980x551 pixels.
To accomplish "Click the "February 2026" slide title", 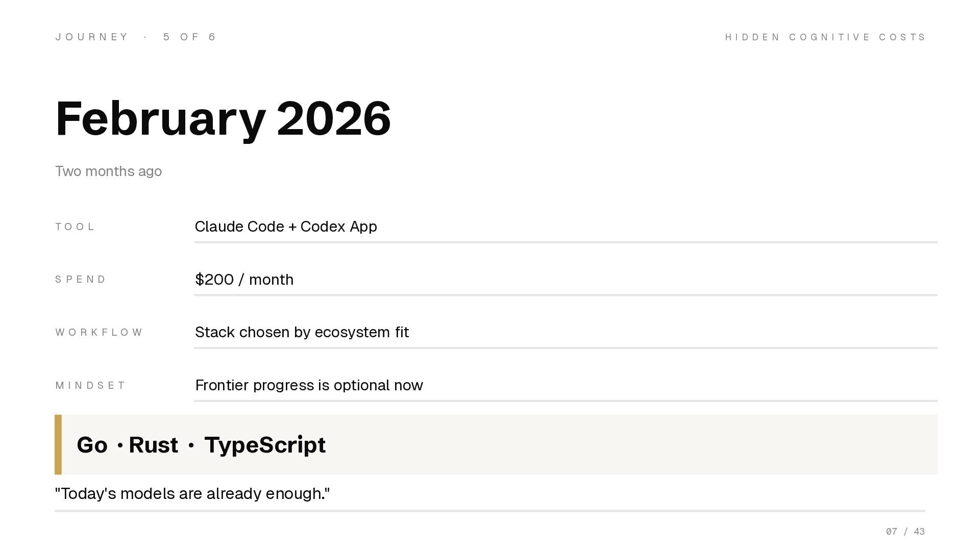I will pyautogui.click(x=223, y=118).
